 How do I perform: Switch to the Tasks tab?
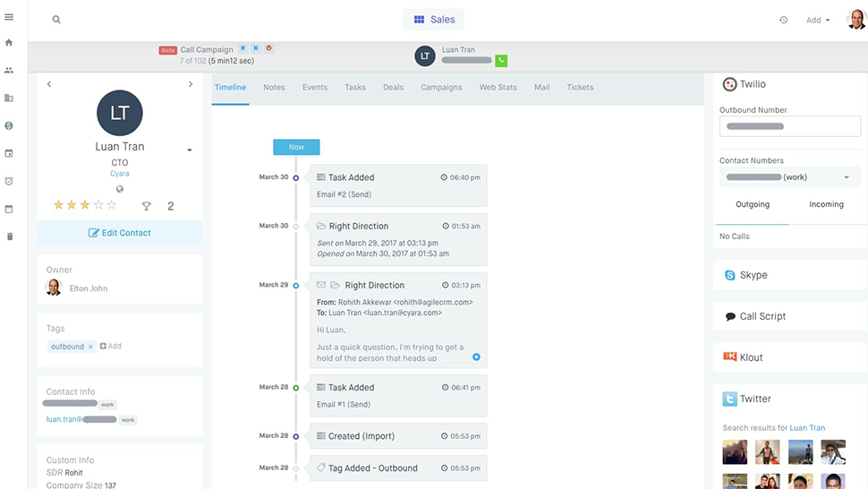click(355, 88)
